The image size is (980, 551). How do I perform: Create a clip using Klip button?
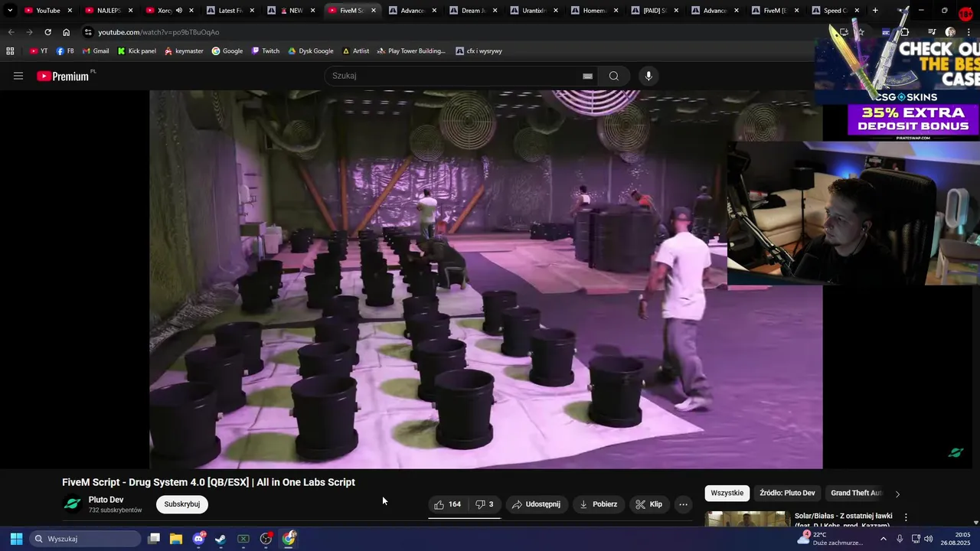coord(648,504)
